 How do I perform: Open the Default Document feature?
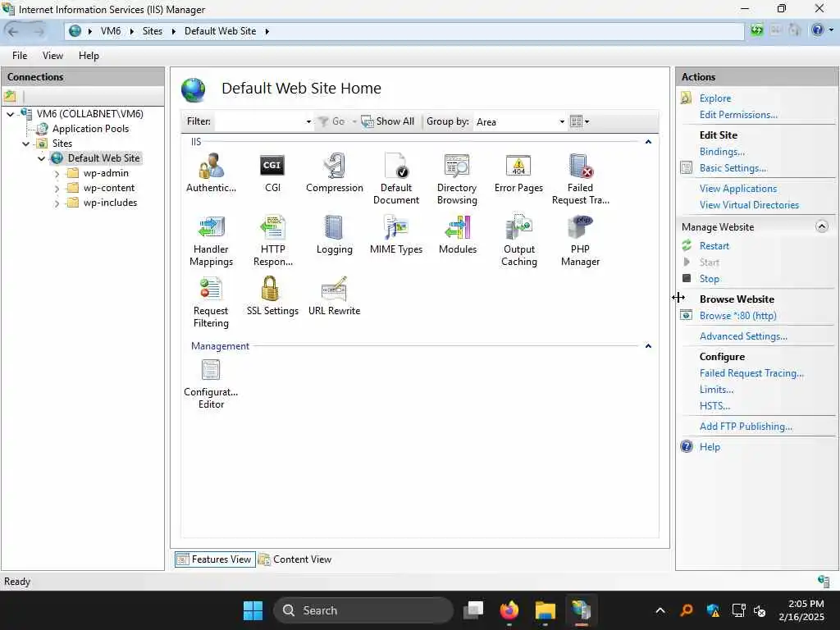[x=396, y=178]
